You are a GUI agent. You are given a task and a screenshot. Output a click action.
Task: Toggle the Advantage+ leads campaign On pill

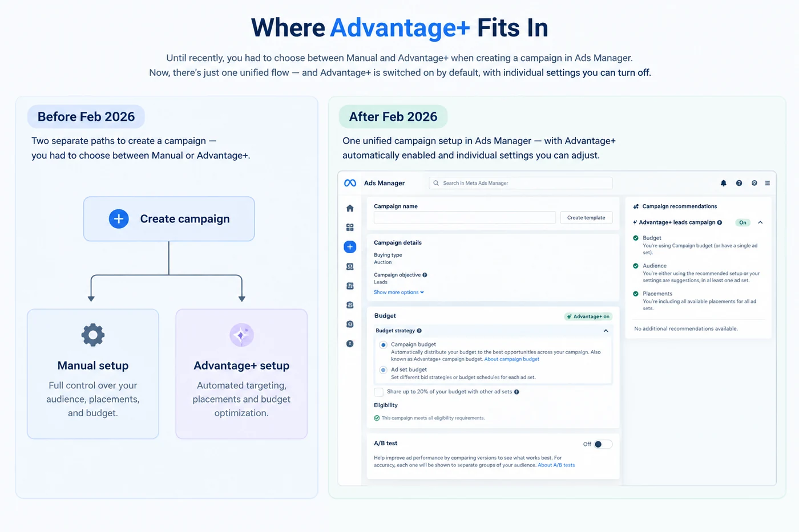click(x=742, y=222)
